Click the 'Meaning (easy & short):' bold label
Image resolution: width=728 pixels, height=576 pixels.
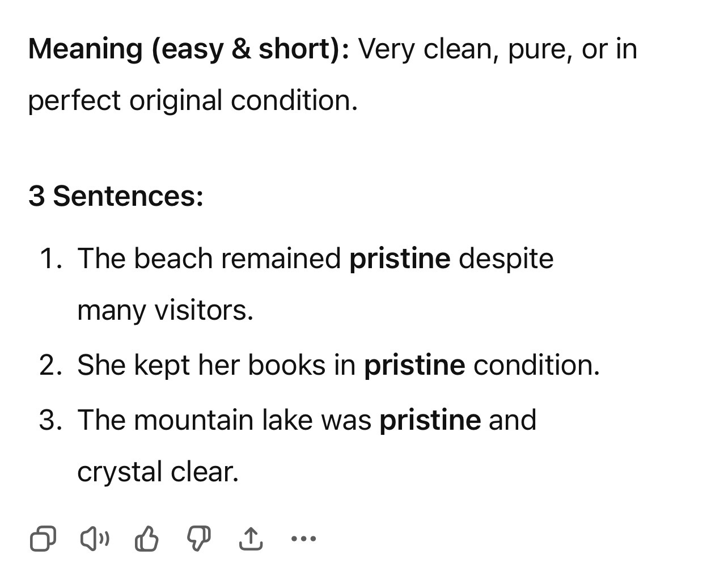point(189,49)
